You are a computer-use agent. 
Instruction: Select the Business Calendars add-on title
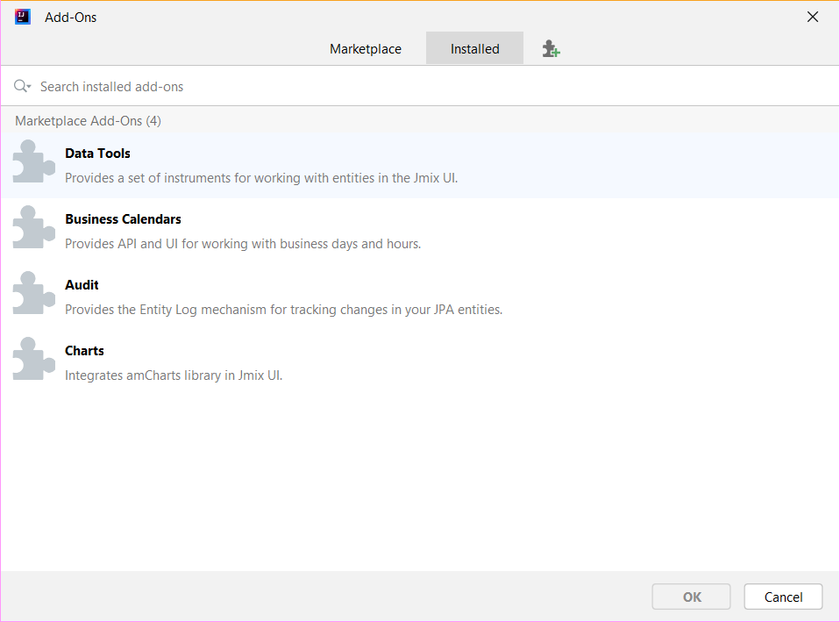(x=124, y=219)
